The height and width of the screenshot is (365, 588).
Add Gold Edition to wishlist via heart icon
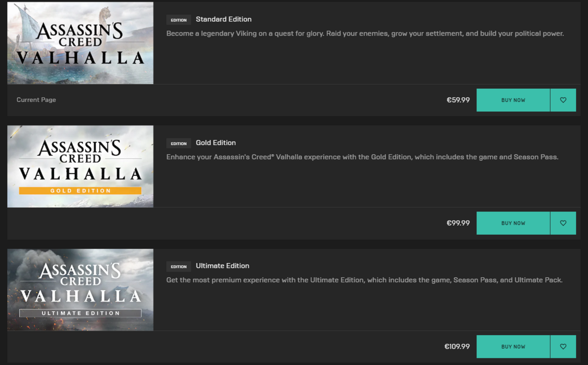(563, 223)
